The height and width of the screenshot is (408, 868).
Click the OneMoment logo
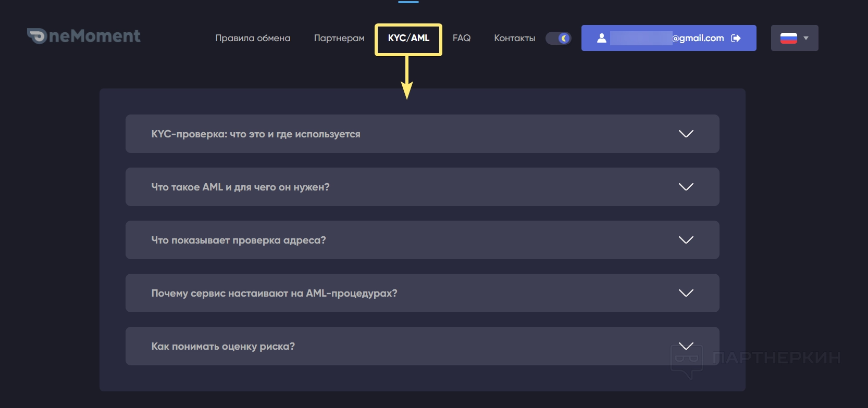point(84,36)
